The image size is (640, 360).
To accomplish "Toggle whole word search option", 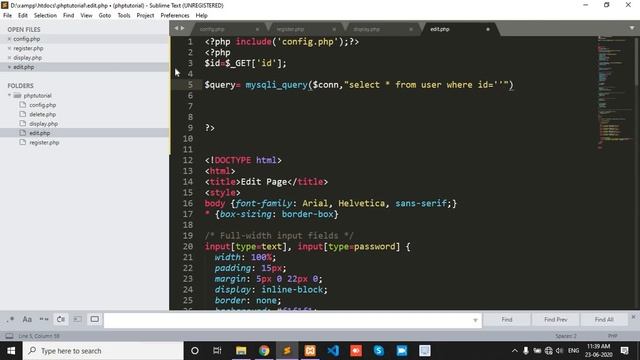I will (x=44, y=319).
